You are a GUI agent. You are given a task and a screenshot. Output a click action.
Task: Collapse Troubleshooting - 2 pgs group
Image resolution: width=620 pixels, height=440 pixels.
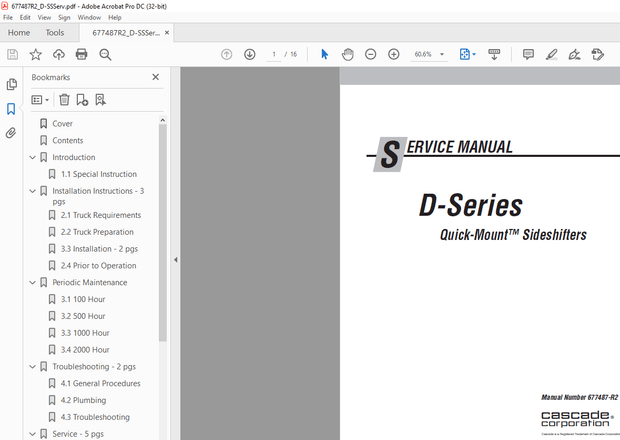coord(33,367)
